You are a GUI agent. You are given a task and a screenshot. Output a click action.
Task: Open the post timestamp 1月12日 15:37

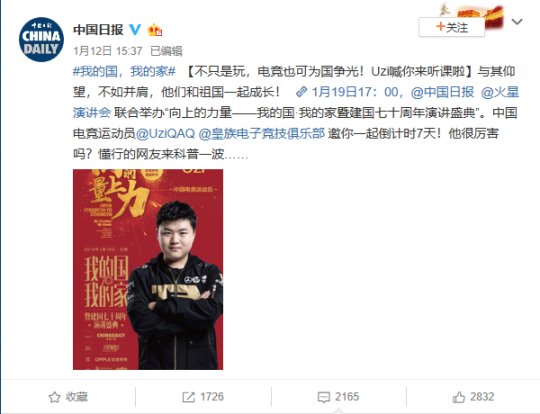(x=108, y=51)
